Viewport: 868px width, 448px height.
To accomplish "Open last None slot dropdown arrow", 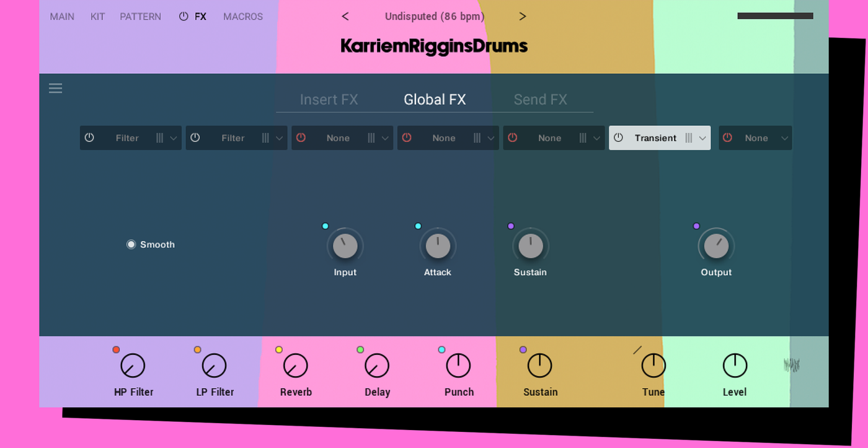I will tap(784, 138).
